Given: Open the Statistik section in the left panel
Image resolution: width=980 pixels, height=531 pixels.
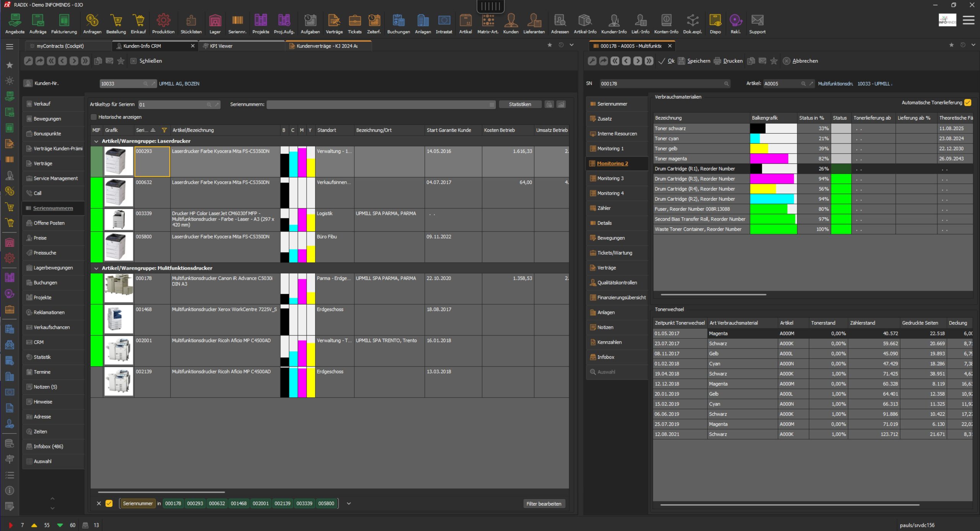Looking at the screenshot, I should (42, 357).
